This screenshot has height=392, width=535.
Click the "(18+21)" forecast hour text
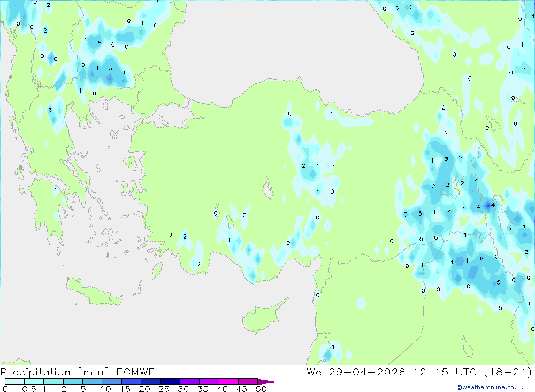(508, 372)
